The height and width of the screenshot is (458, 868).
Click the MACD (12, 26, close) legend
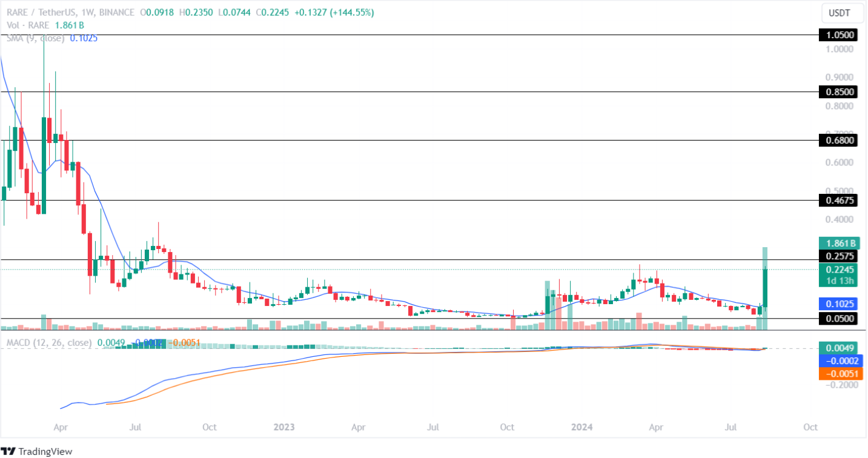point(50,343)
